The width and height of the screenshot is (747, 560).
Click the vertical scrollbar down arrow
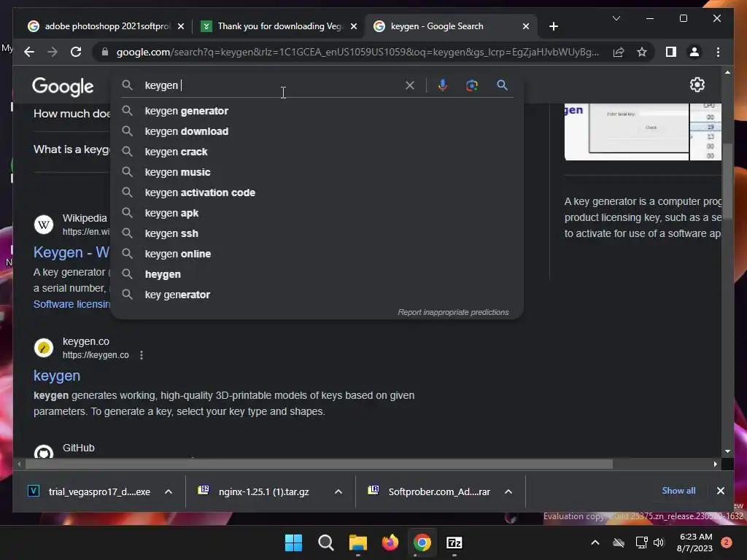click(727, 451)
